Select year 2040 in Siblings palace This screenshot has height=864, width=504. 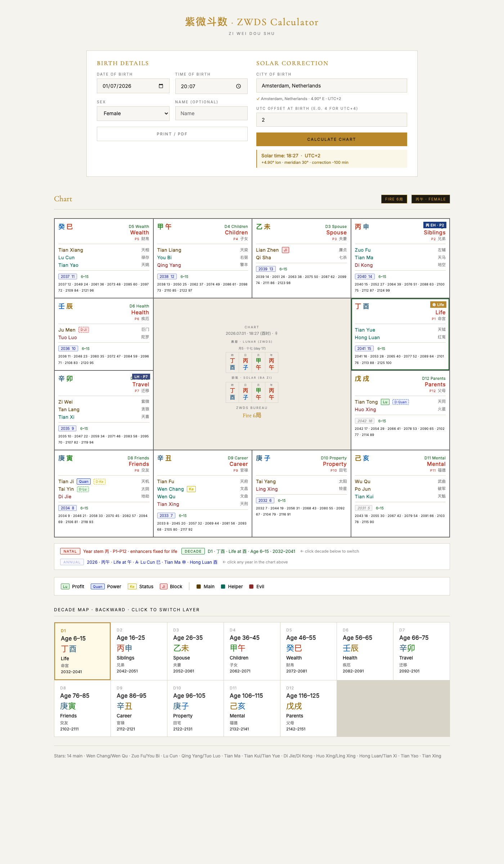[365, 276]
